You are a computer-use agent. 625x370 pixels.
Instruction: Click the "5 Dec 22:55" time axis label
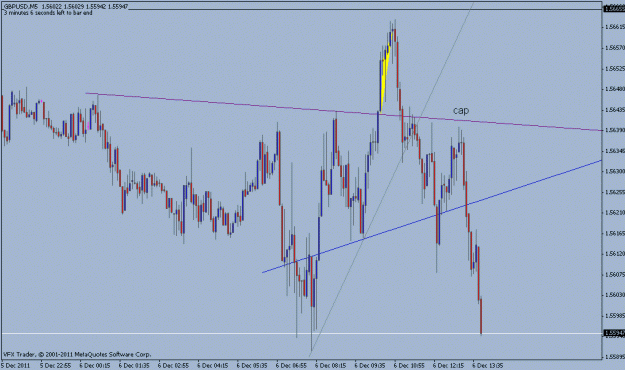[55, 365]
